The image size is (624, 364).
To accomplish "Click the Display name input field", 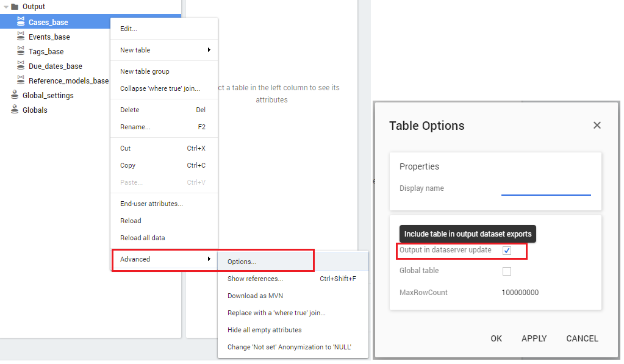I will coord(546,188).
